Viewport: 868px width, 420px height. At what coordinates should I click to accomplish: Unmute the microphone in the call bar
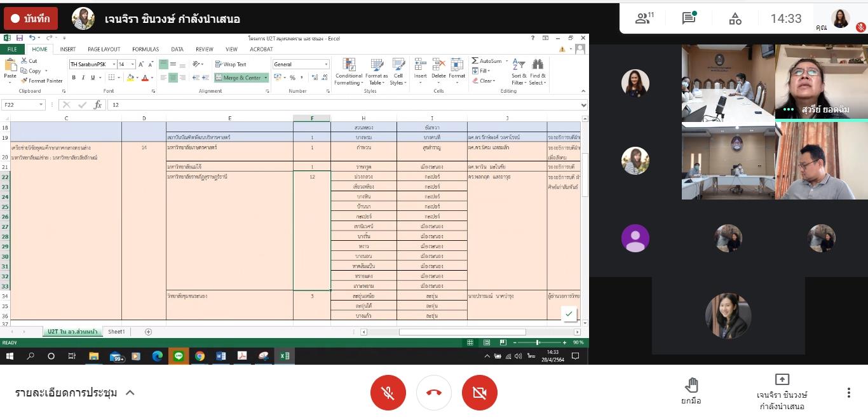pos(388,393)
